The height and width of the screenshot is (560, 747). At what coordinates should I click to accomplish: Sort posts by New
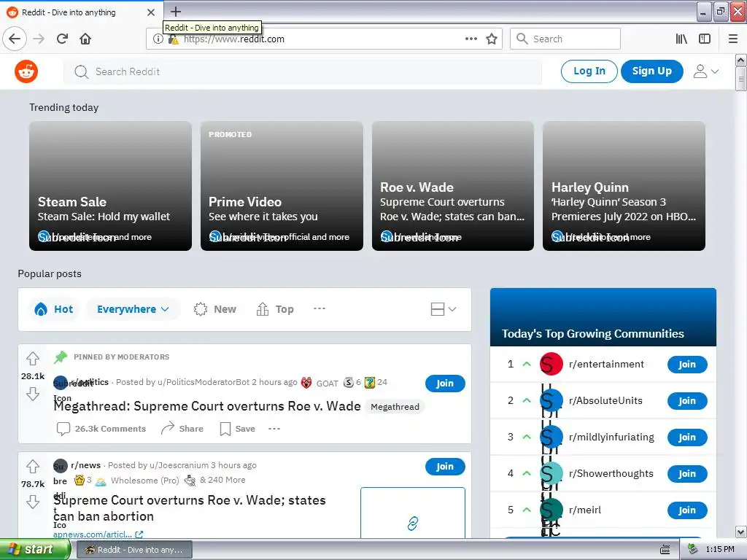click(215, 309)
